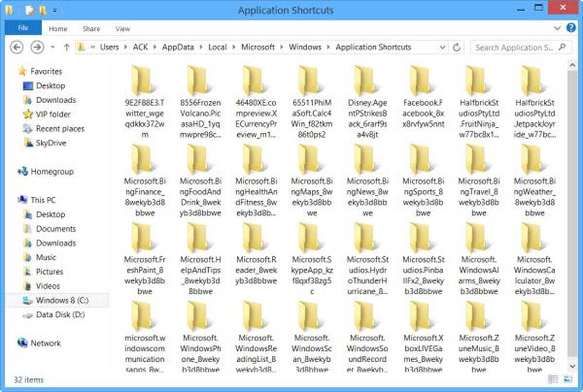This screenshot has width=583, height=392.
Task: Navigate to AppData in the address bar
Action: pyautogui.click(x=178, y=47)
